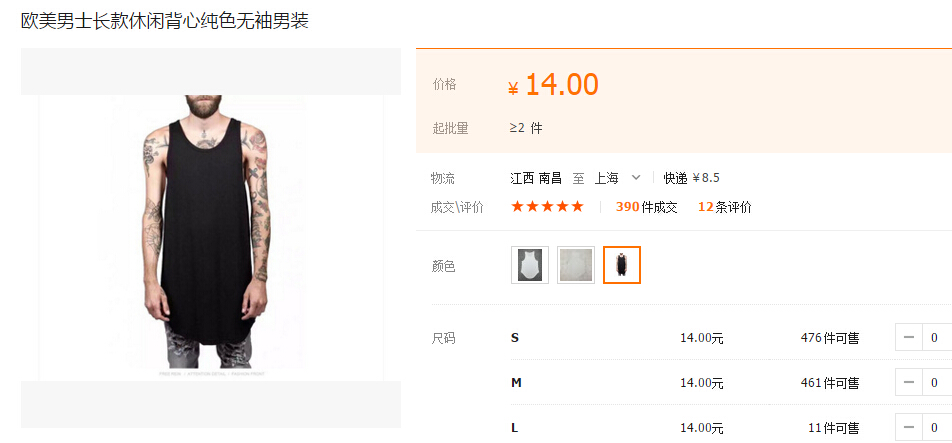
Task: Click the size S row label
Action: [x=515, y=337]
